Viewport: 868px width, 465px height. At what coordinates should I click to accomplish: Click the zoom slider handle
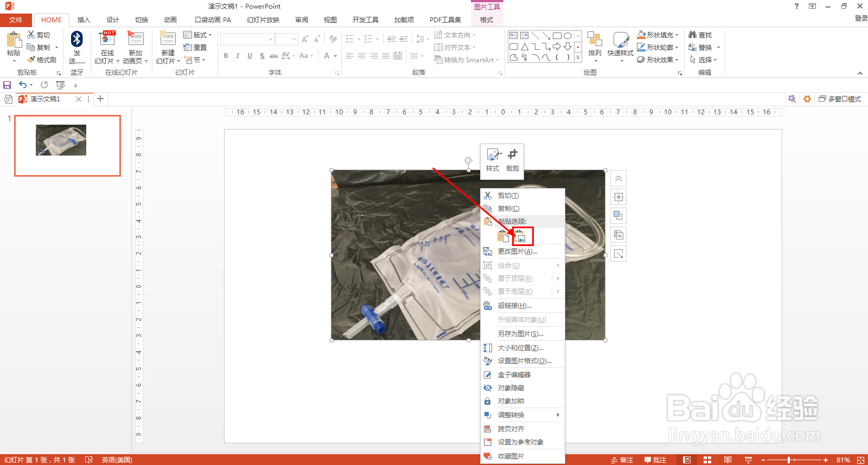pos(788,460)
